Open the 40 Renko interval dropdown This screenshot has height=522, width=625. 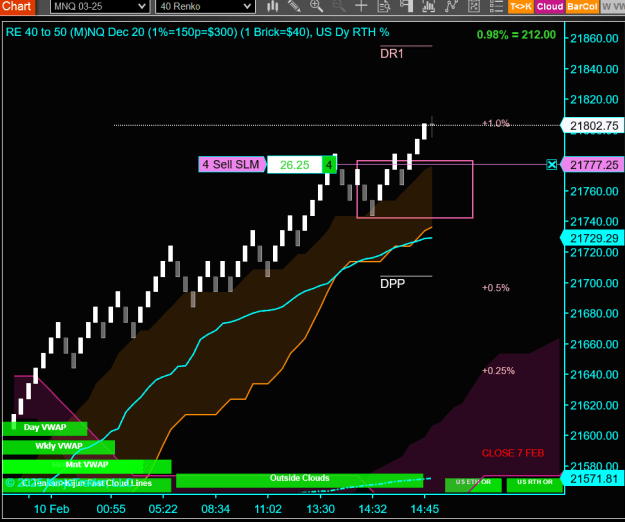pyautogui.click(x=205, y=6)
